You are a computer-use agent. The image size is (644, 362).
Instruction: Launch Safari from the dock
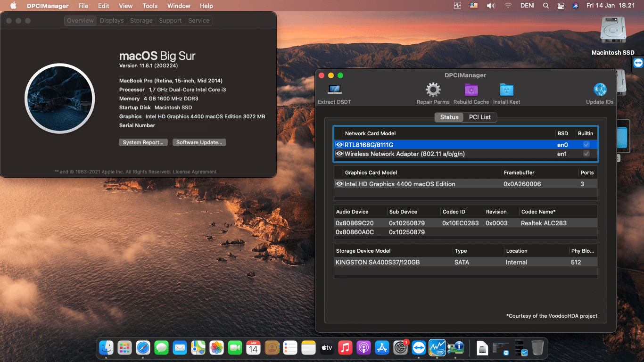143,348
